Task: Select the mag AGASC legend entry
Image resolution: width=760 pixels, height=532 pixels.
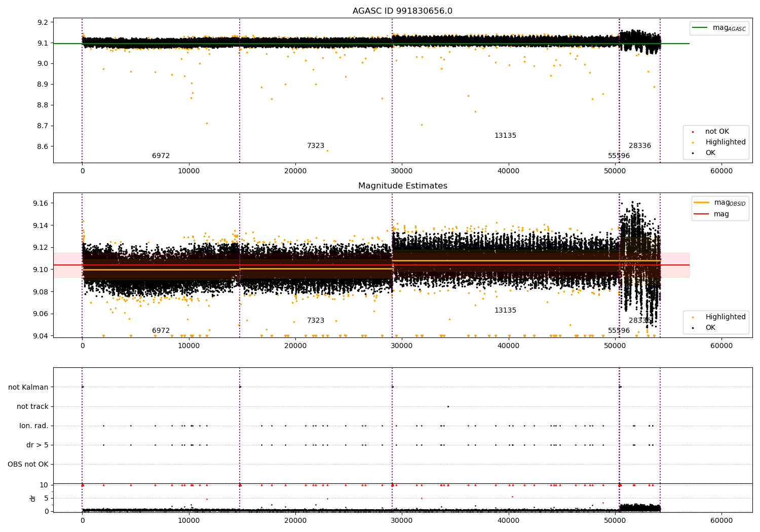Action: (x=729, y=28)
